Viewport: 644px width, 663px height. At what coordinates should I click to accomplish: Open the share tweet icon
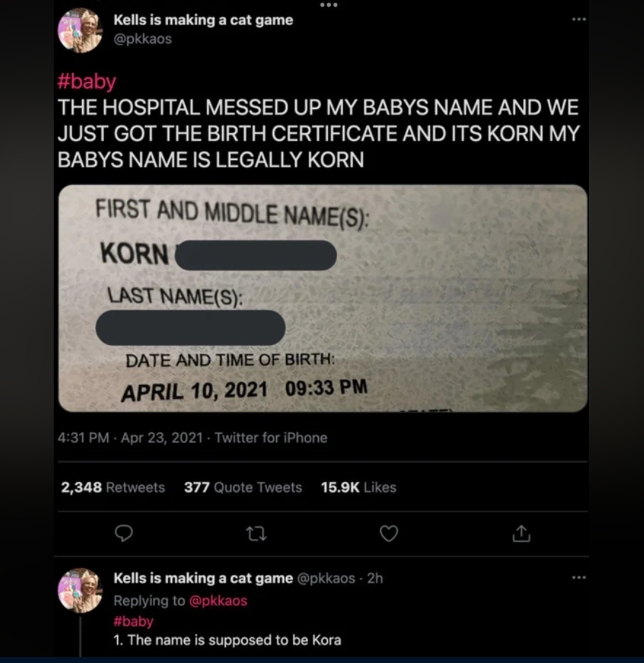[x=521, y=533]
